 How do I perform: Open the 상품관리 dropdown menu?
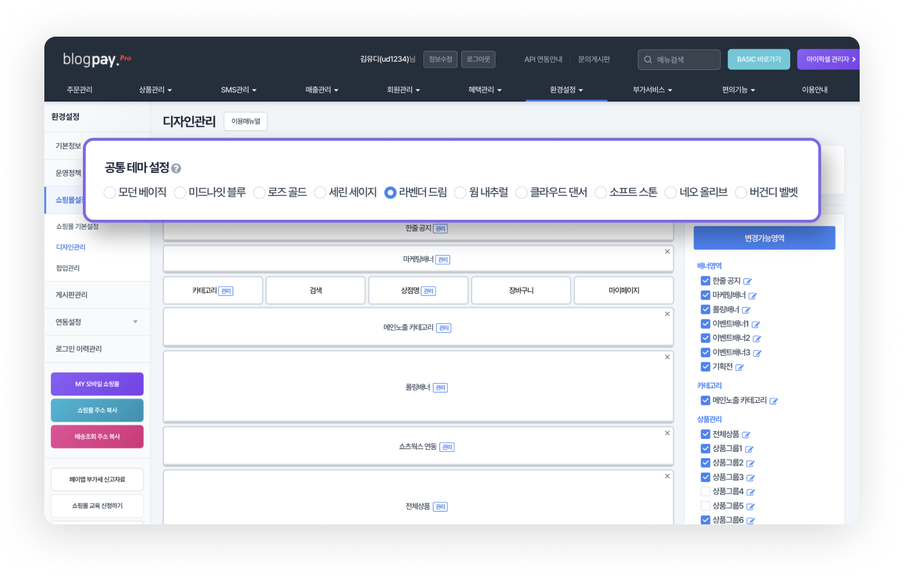[155, 90]
